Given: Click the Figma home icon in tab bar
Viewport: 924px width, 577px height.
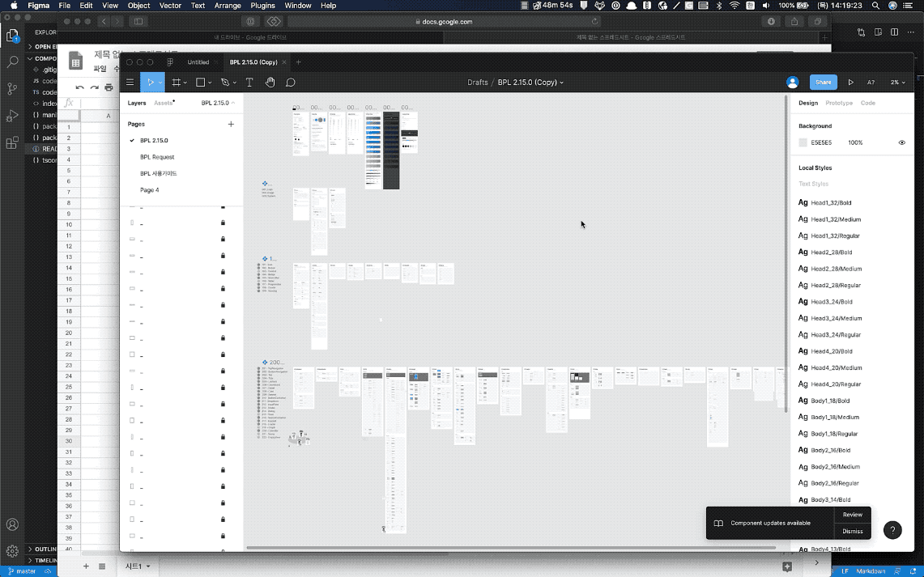Looking at the screenshot, I should click(170, 62).
